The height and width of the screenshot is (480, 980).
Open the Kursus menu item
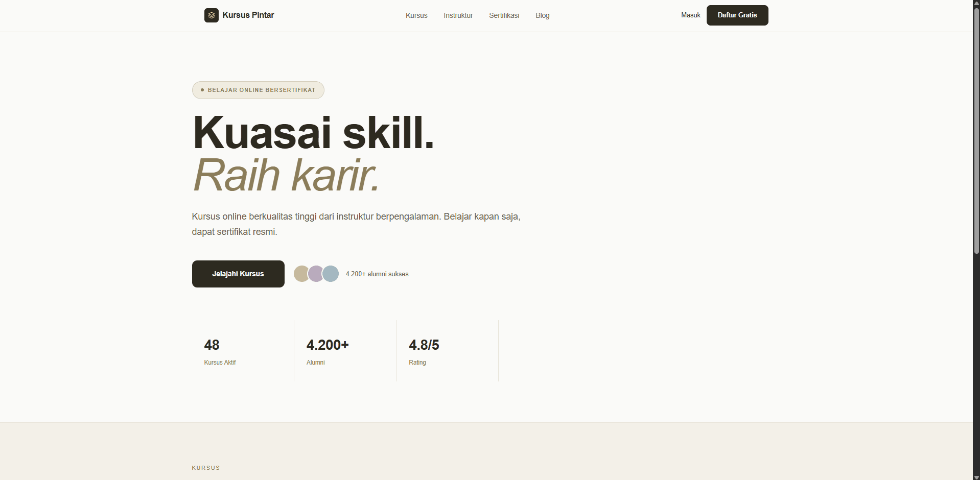click(416, 15)
